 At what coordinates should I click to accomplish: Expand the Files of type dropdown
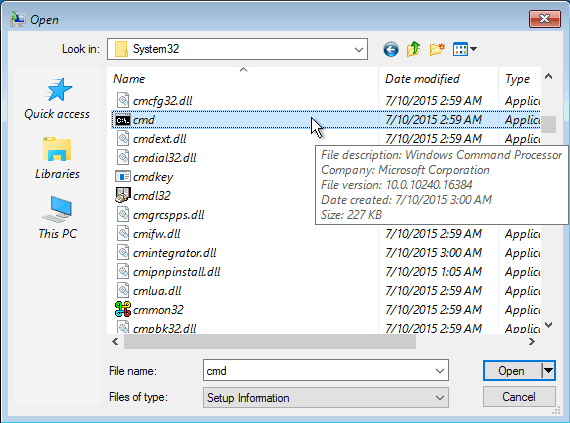pyautogui.click(x=439, y=398)
